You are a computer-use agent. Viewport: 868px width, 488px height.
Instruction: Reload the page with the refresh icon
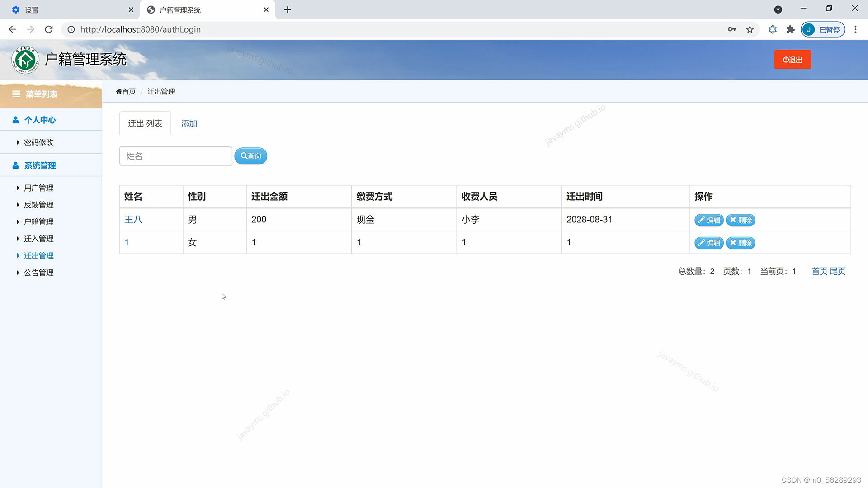click(49, 29)
